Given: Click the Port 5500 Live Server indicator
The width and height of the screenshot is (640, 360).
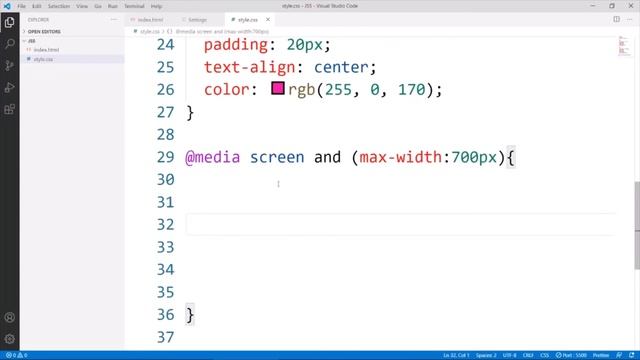Looking at the screenshot, I should coord(571,355).
